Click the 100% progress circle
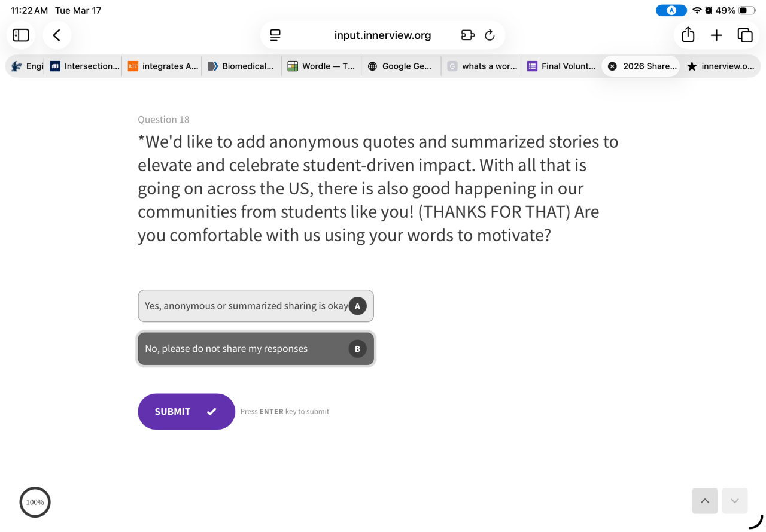The height and width of the screenshot is (532, 766). [x=35, y=502]
